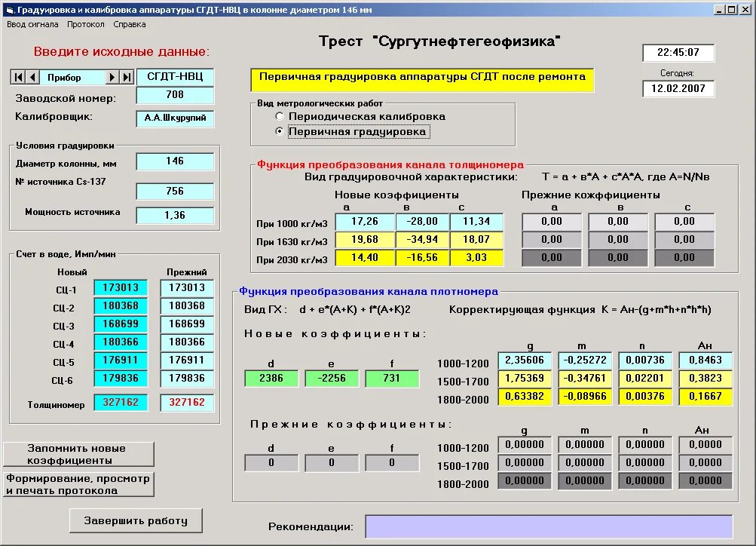Click new Толщиномер count field 327162
Viewport: 756px width, 546px height.
tap(121, 403)
